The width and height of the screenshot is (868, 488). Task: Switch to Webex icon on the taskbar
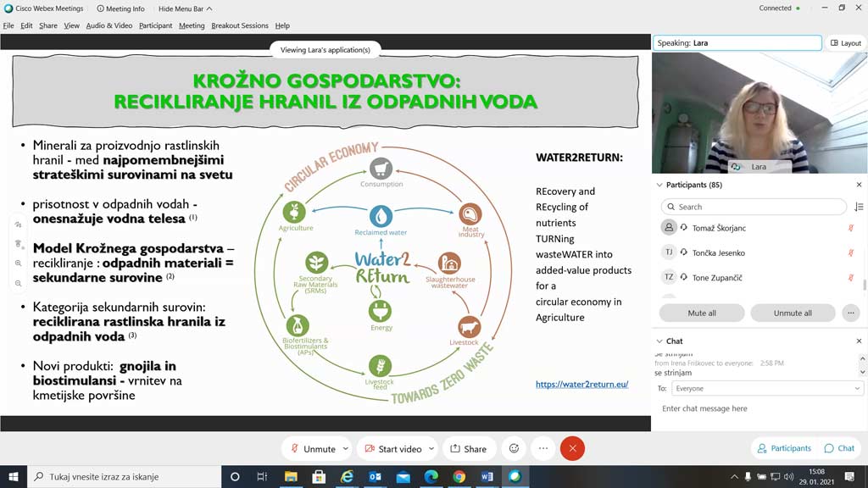pos(515,476)
